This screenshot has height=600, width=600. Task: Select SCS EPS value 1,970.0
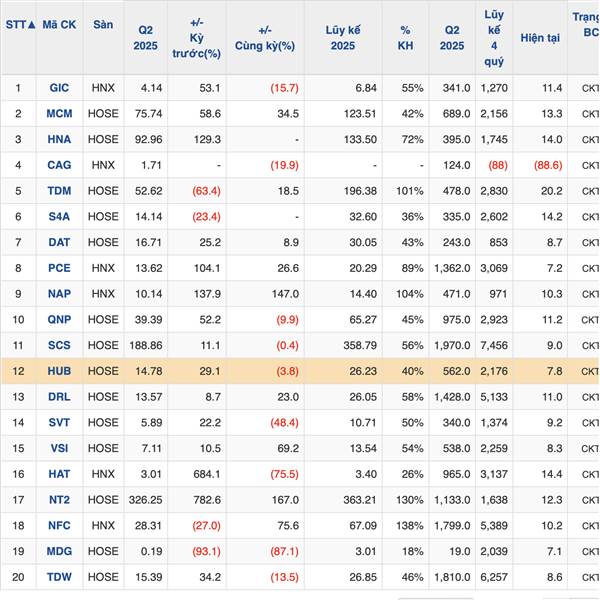click(x=452, y=346)
